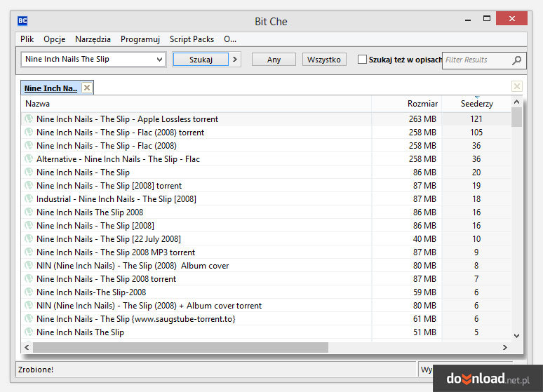Enable Szukaj też w opisach checkbox
Screen dimensions: 543x392
click(362, 60)
